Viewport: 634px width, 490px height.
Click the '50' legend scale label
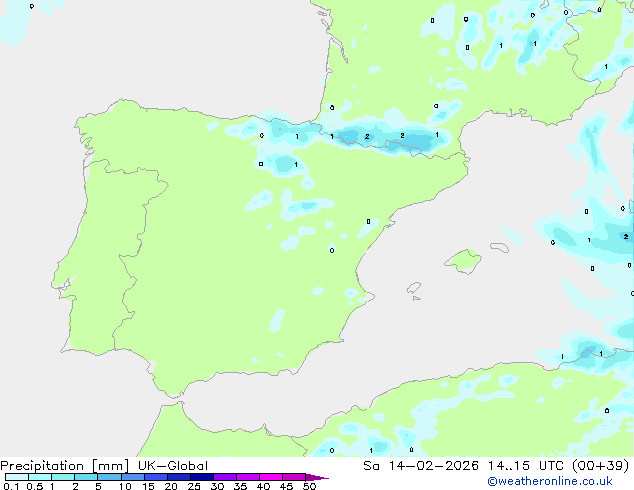tap(309, 486)
